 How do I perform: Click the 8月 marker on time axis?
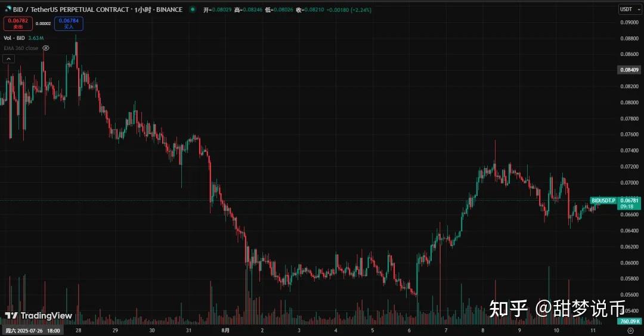click(225, 330)
